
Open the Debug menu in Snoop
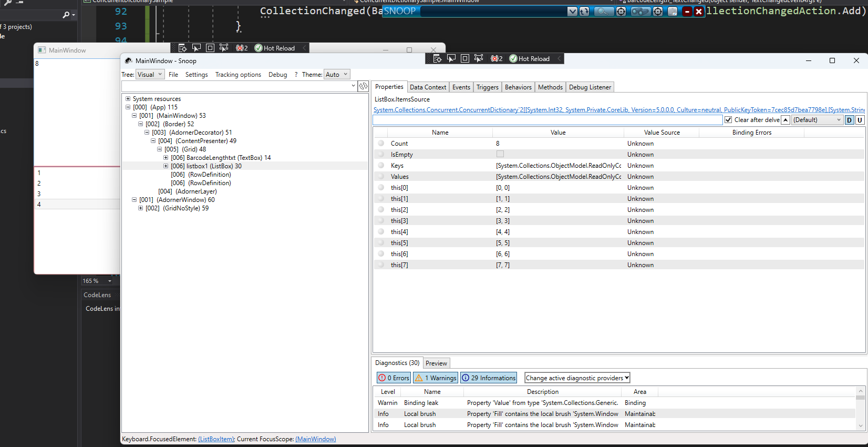(x=278, y=75)
